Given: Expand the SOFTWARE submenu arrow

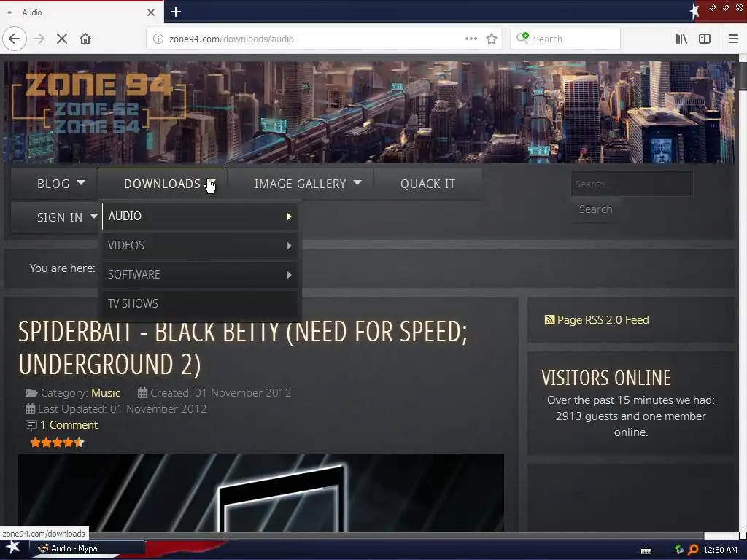Looking at the screenshot, I should [289, 275].
